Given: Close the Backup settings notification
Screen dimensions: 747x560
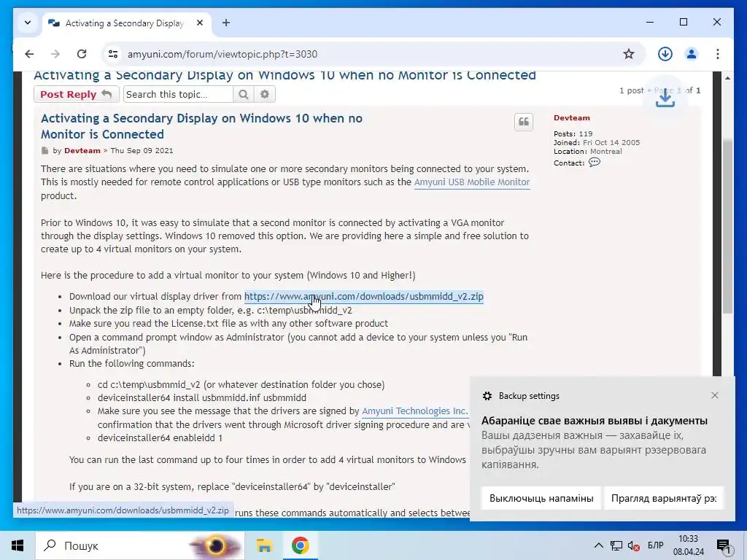Looking at the screenshot, I should 715,395.
